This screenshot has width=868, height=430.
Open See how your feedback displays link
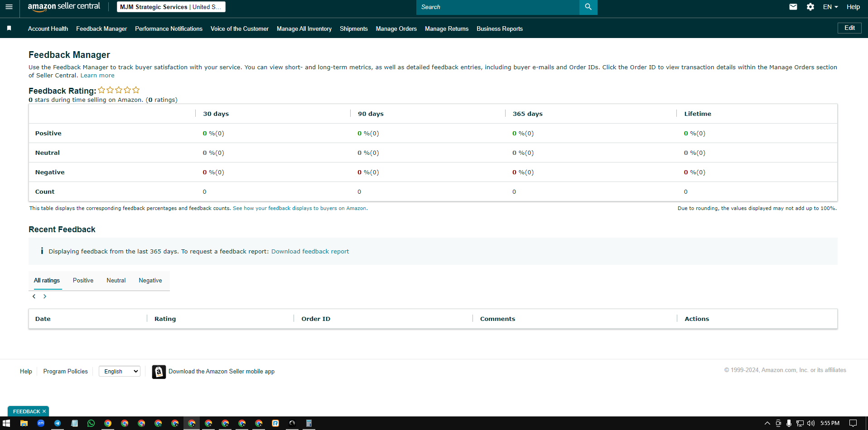click(300, 208)
